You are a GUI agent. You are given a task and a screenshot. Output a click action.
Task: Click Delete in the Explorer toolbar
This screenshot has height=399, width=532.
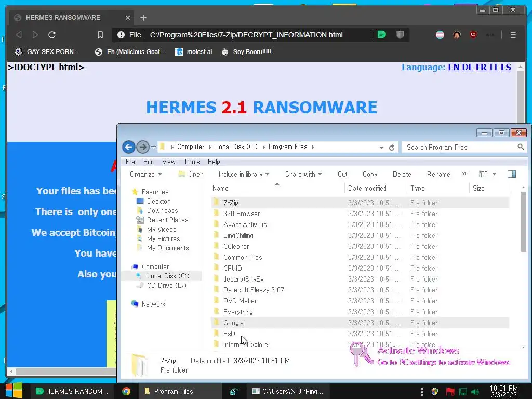coord(402,174)
